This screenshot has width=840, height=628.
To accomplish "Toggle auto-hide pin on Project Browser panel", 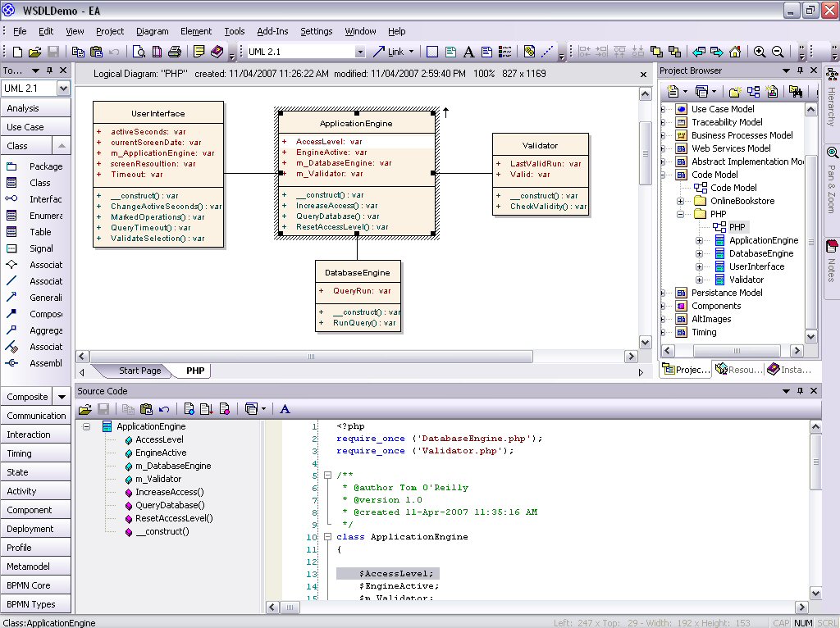I will [x=801, y=71].
